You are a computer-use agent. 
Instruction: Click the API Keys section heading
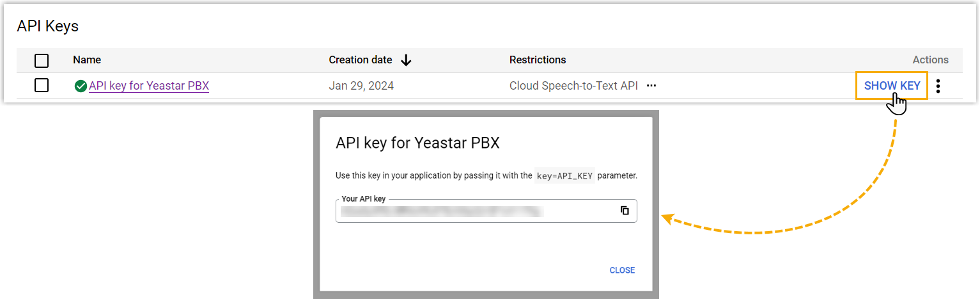pos(47,26)
